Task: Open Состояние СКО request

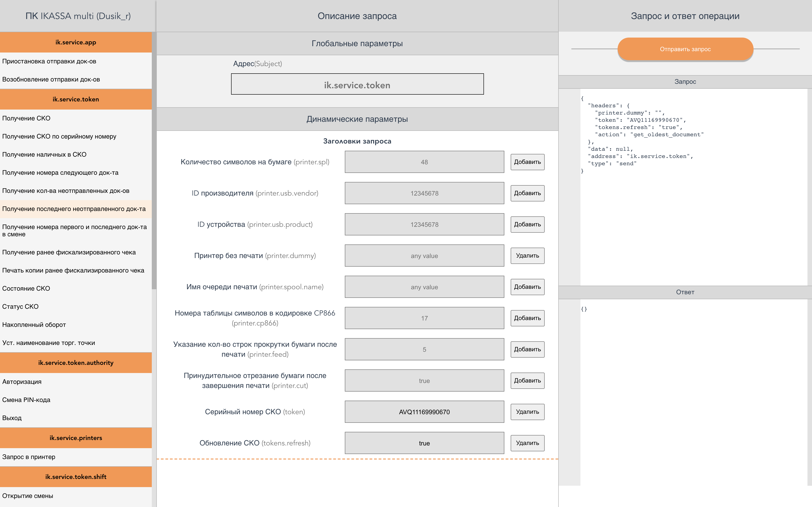Action: 26,288
